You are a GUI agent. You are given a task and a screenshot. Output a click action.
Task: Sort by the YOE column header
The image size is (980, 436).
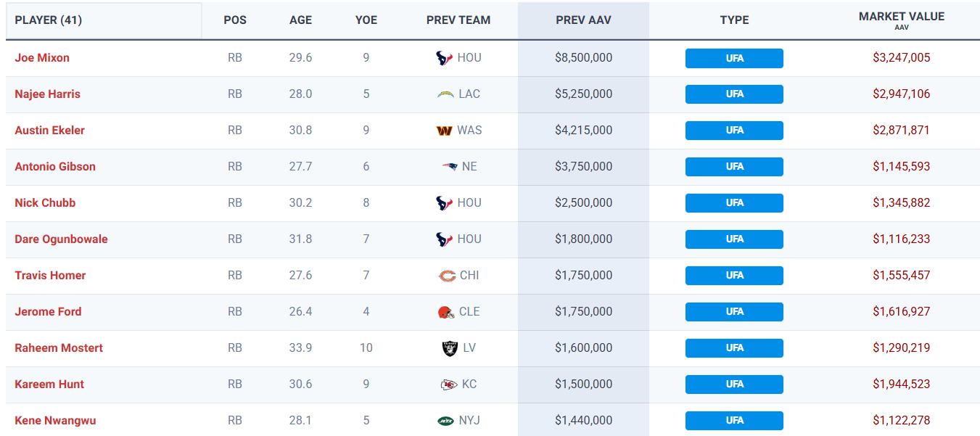366,20
